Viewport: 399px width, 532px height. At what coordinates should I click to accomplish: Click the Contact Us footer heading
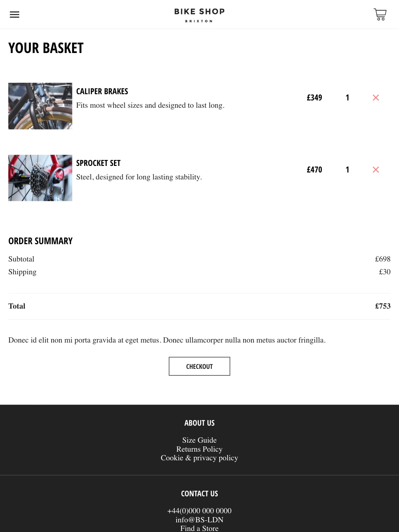[199, 494]
